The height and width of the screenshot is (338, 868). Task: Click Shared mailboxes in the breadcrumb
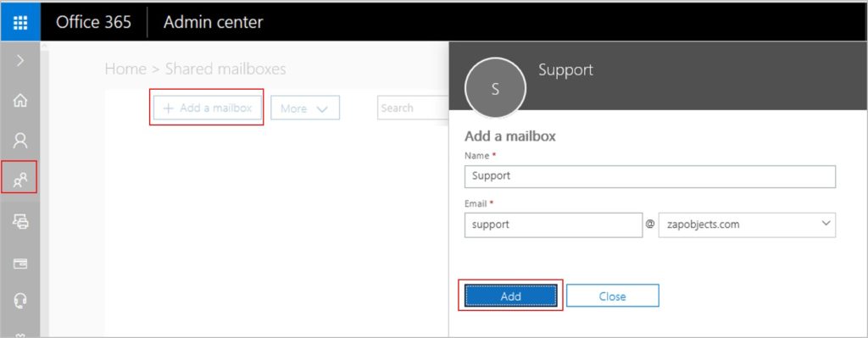click(225, 69)
